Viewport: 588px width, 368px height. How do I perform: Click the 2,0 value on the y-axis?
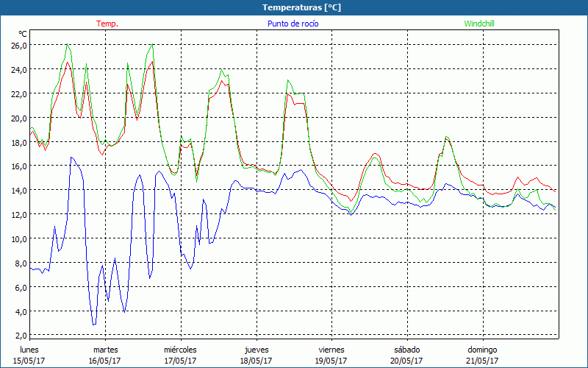19,336
